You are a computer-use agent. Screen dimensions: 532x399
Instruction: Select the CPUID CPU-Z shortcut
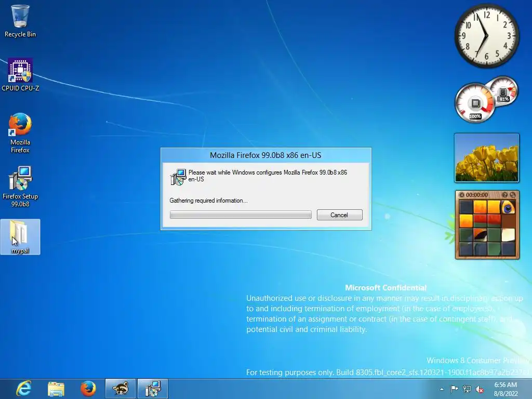(x=20, y=75)
